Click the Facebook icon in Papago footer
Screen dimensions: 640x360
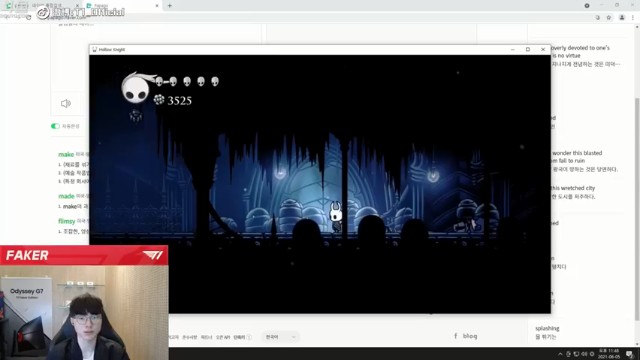click(456, 336)
